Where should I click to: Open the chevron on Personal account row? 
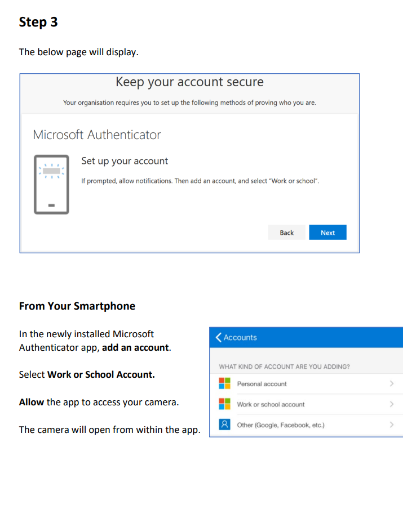click(x=392, y=383)
